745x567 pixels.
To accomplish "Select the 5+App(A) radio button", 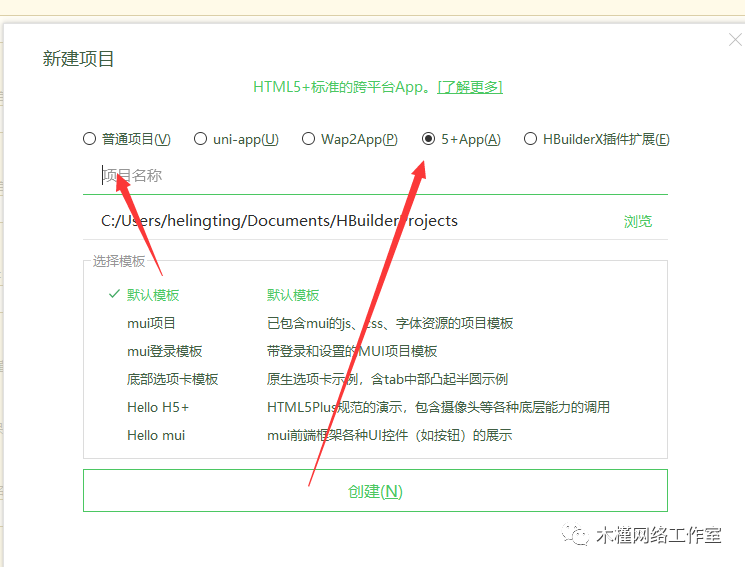I will pos(428,139).
